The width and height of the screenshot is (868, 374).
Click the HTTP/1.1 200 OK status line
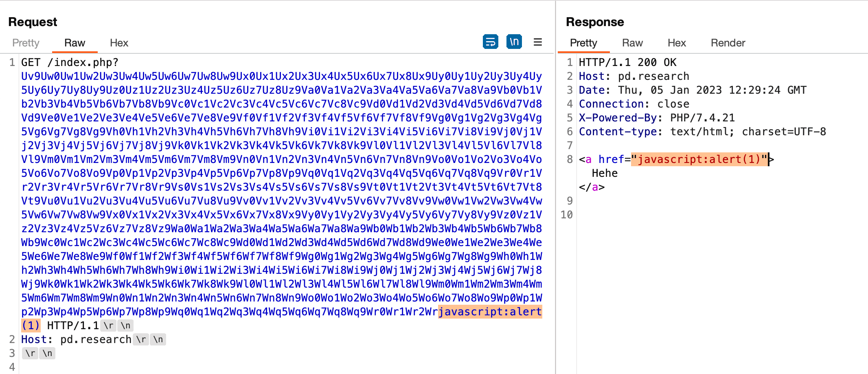pyautogui.click(x=627, y=62)
